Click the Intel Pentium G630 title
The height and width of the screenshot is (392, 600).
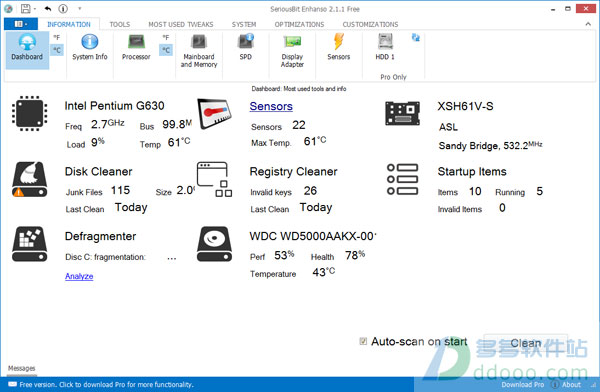(114, 106)
